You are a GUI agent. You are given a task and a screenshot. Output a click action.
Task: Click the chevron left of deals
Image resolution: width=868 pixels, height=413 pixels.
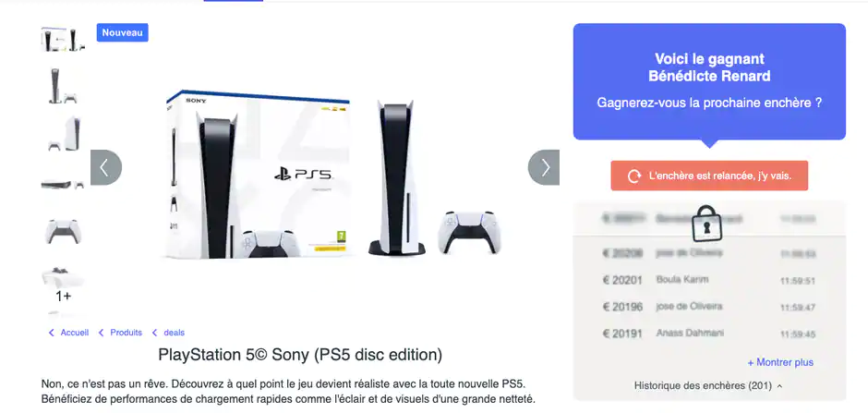point(154,333)
